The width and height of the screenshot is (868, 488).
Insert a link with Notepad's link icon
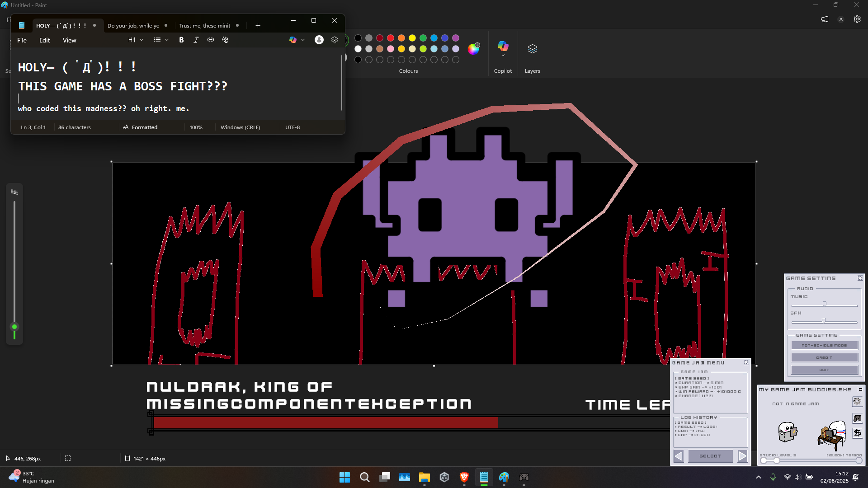[x=211, y=40]
